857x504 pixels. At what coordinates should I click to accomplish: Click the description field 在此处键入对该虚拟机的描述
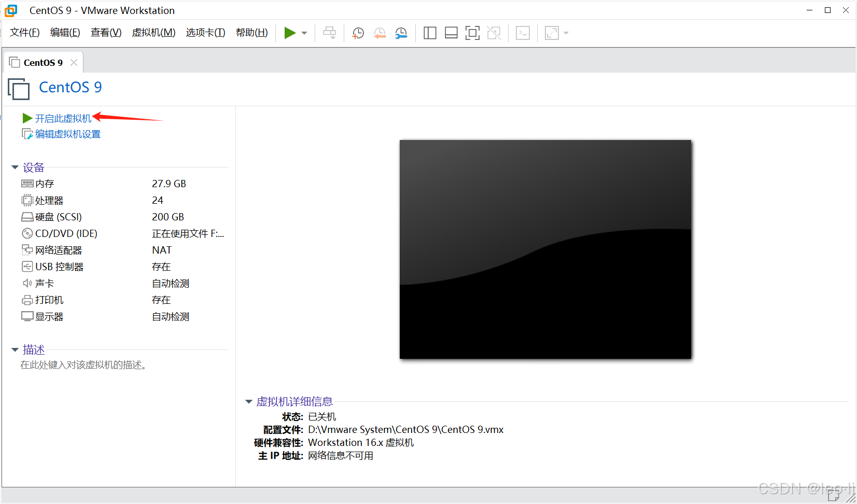(83, 365)
